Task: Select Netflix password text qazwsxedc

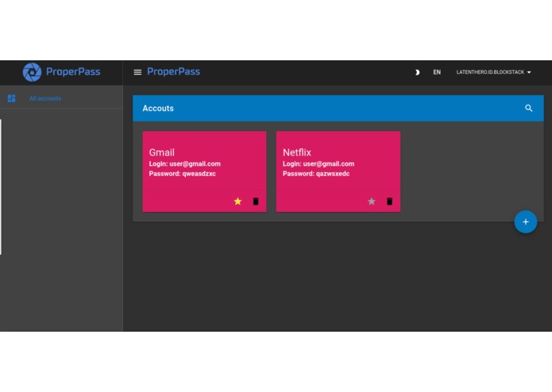Action: click(x=333, y=174)
